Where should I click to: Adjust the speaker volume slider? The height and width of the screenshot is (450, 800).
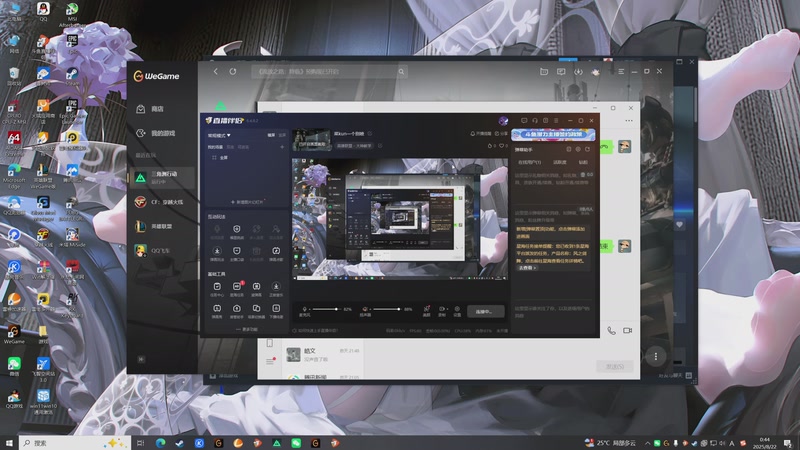[x=387, y=309]
